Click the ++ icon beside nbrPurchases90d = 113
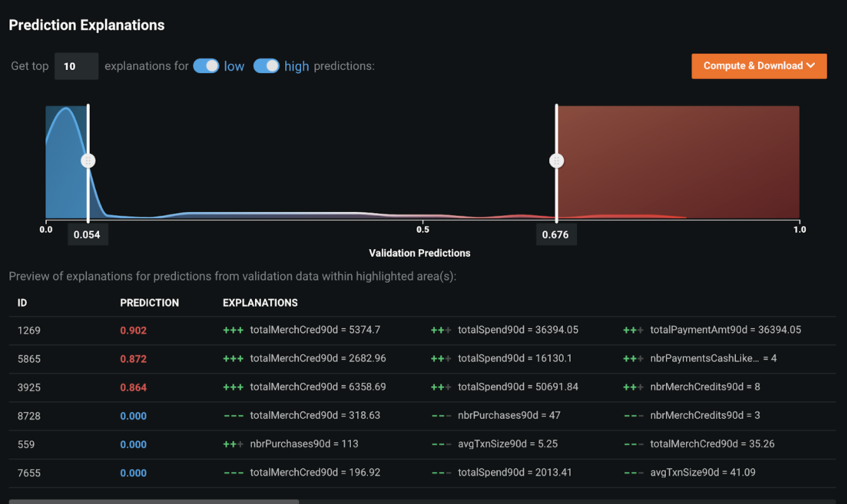Image resolution: width=847 pixels, height=504 pixels. pyautogui.click(x=233, y=444)
